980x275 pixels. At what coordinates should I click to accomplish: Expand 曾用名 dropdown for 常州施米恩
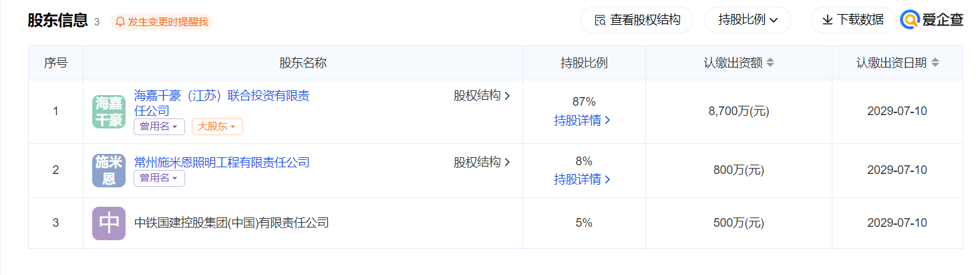[x=159, y=178]
